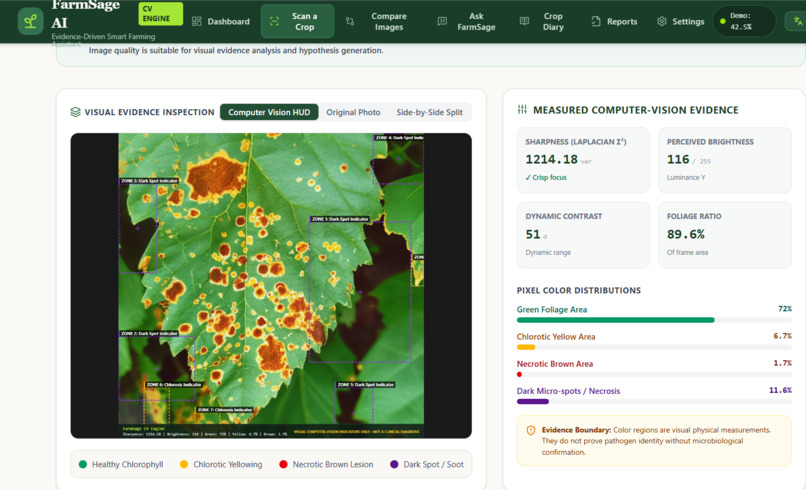The height and width of the screenshot is (489, 806).
Task: Click the Dark Micro-spots 11.6% value
Action: 780,391
